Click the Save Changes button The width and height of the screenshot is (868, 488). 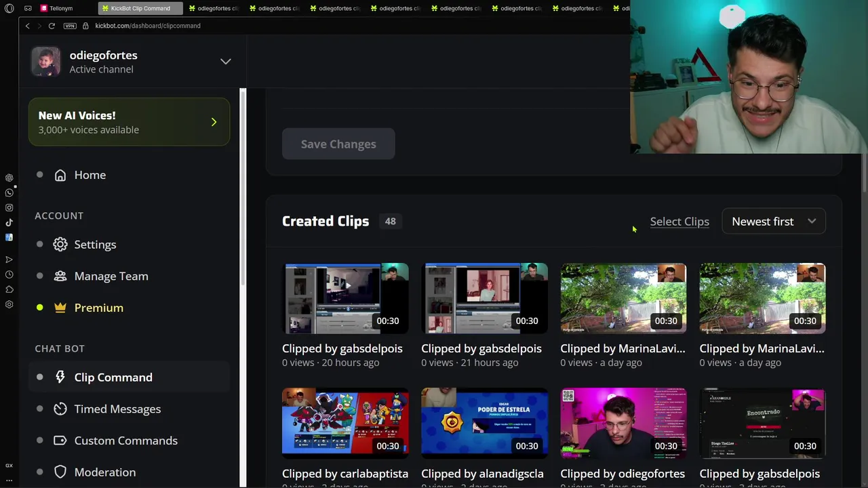pyautogui.click(x=338, y=144)
